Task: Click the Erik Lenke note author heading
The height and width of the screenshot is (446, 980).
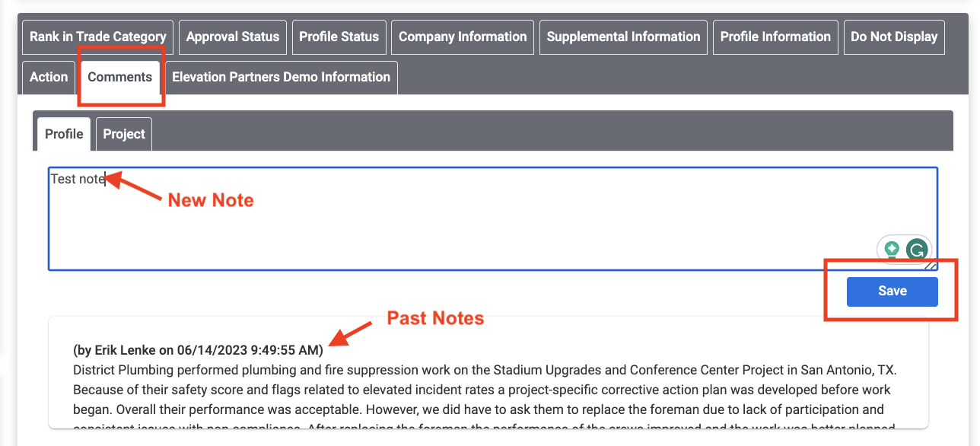Action: point(198,351)
